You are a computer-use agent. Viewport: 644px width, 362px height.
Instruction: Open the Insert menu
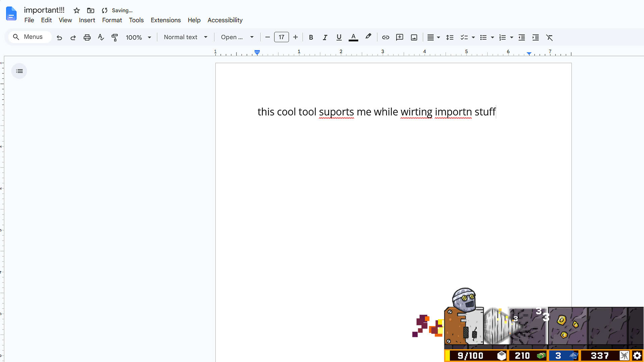pyautogui.click(x=87, y=20)
